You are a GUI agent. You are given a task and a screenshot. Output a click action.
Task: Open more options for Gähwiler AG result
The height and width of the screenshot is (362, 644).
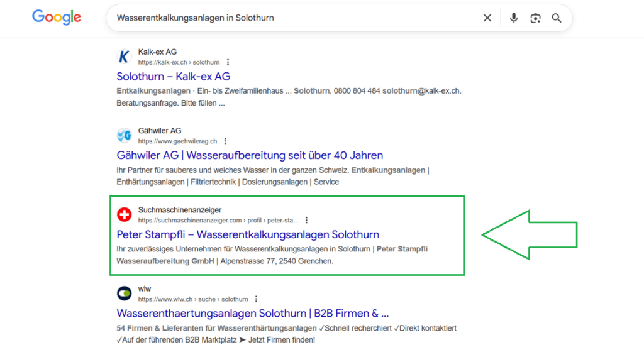point(225,141)
